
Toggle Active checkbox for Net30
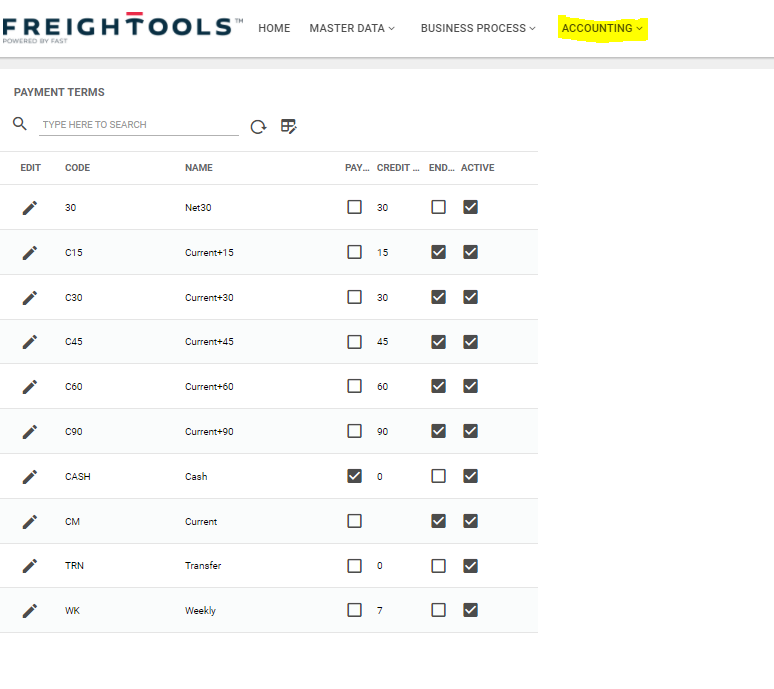point(470,208)
